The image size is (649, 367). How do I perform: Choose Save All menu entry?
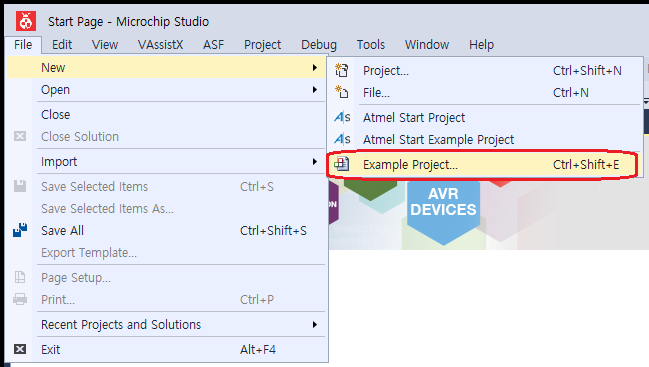(x=166, y=230)
